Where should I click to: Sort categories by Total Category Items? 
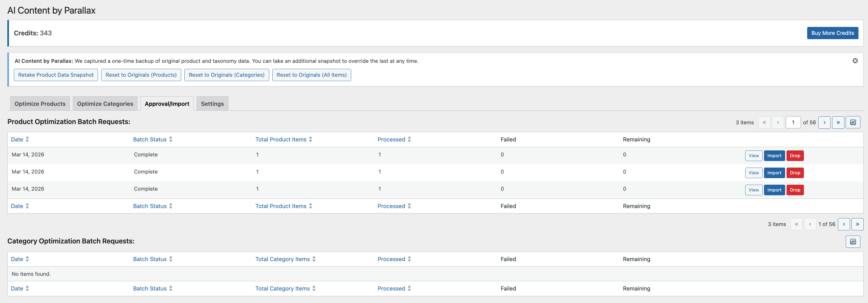click(x=282, y=259)
